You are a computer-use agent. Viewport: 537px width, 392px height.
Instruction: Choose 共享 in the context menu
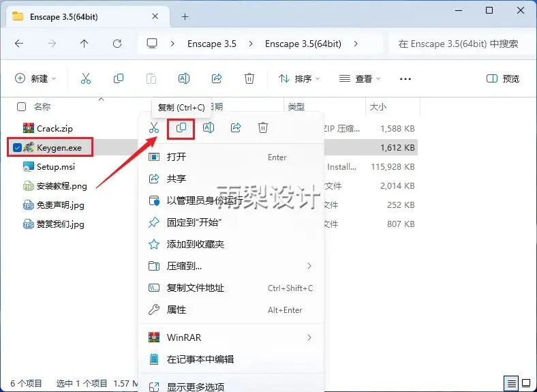(x=231, y=179)
